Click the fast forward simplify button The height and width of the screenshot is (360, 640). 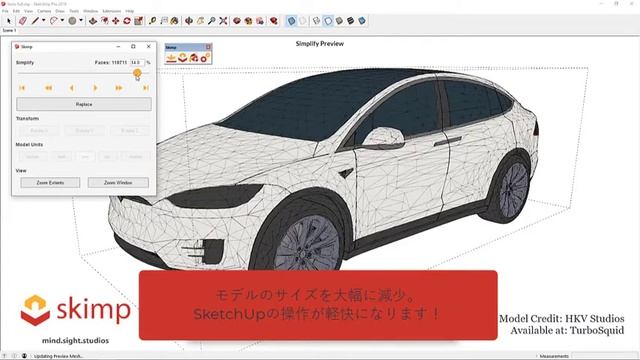[119, 88]
